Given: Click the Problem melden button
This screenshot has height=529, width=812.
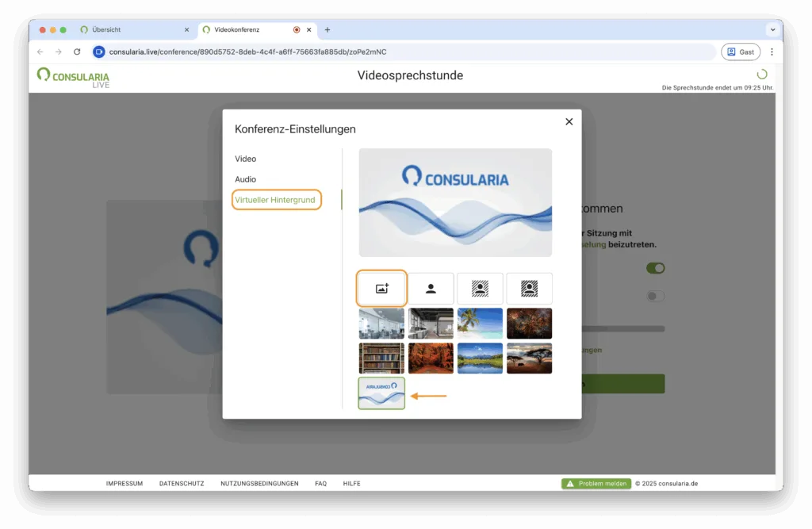Looking at the screenshot, I should [x=596, y=484].
